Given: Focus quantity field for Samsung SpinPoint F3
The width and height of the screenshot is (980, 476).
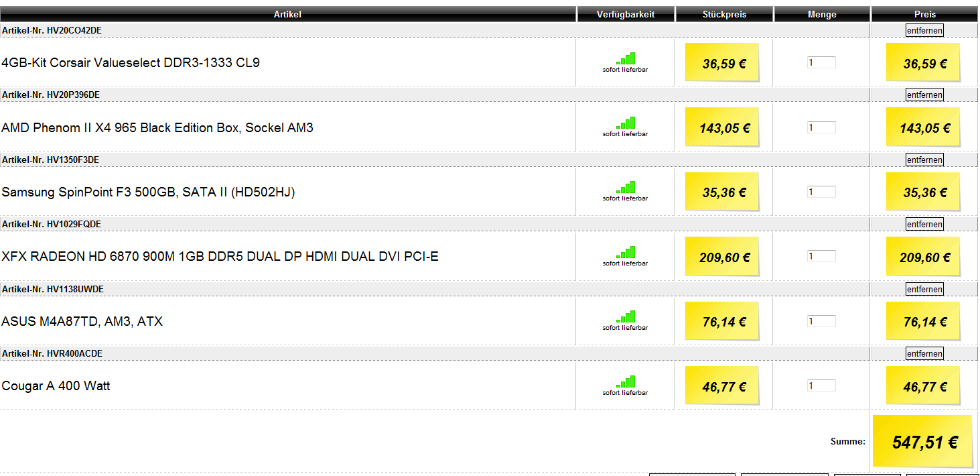Looking at the screenshot, I should pyautogui.click(x=821, y=192).
